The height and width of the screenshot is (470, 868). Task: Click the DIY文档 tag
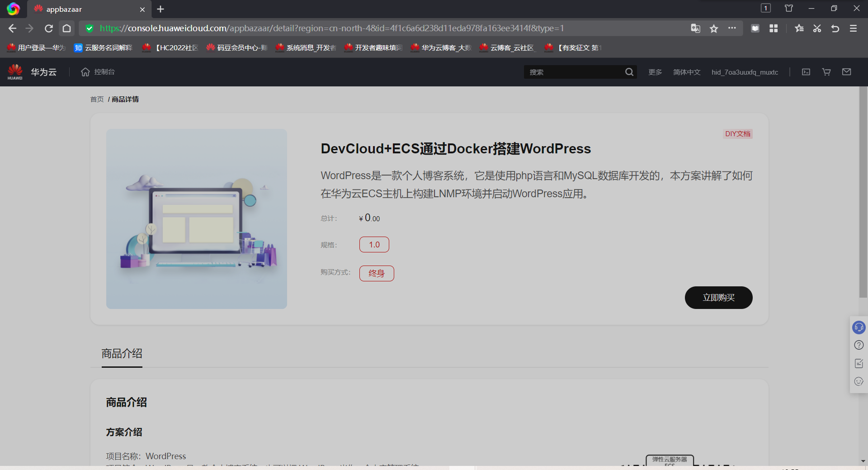pos(738,134)
